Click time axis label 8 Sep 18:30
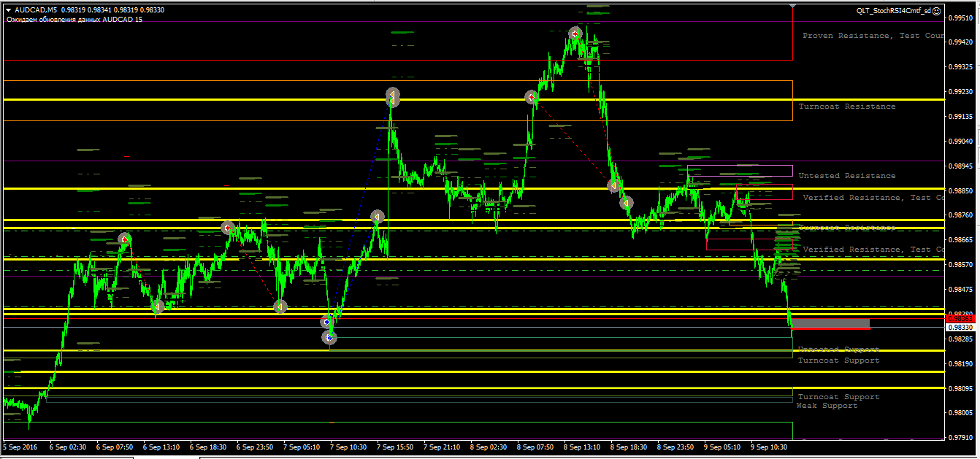The width and height of the screenshot is (980, 459). tap(629, 447)
